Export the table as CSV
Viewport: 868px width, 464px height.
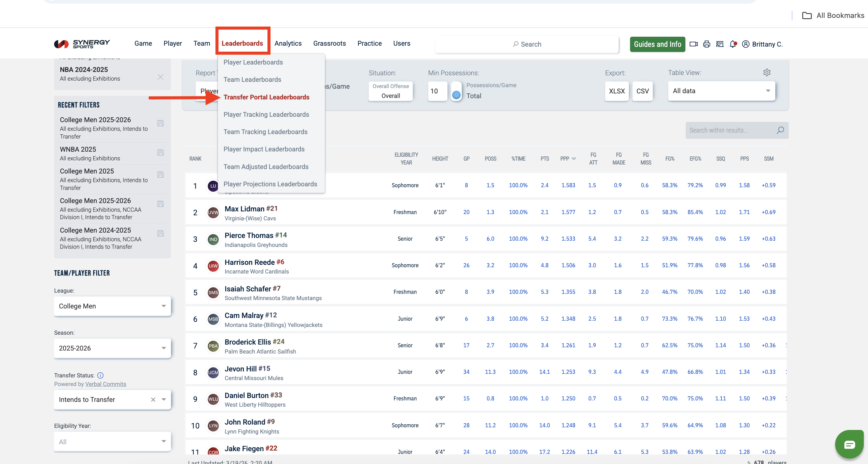642,91
